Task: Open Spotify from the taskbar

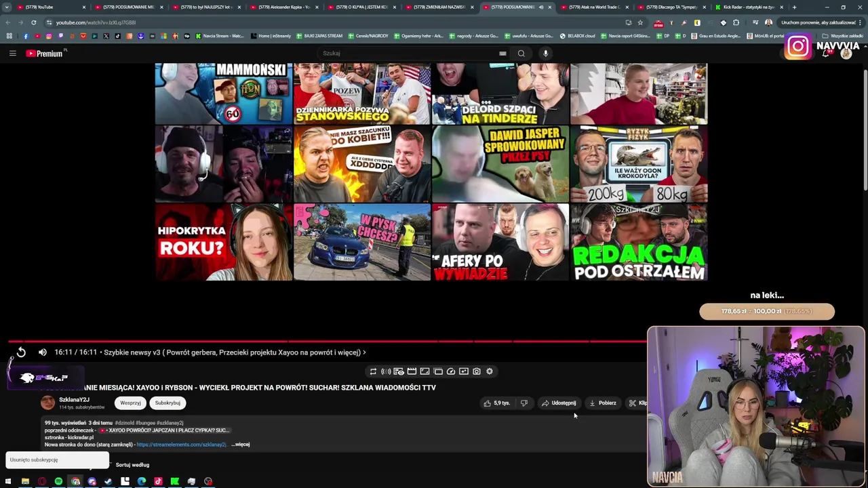Action: click(58, 482)
